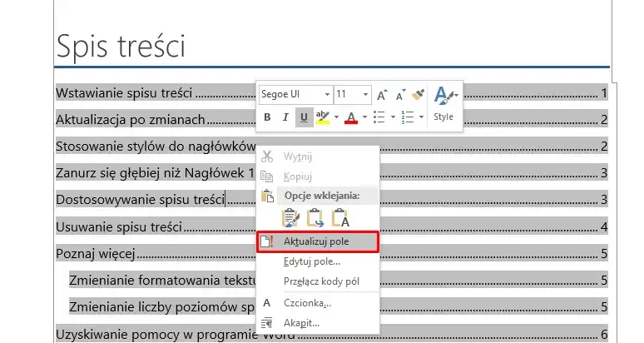This screenshot has height=343, width=644.
Task: Click sub-entry Zmienianie liczby poziomów
Action: click(x=161, y=307)
